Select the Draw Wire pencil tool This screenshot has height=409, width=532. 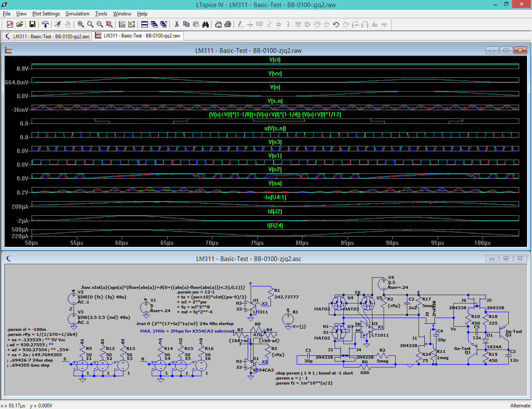241,25
